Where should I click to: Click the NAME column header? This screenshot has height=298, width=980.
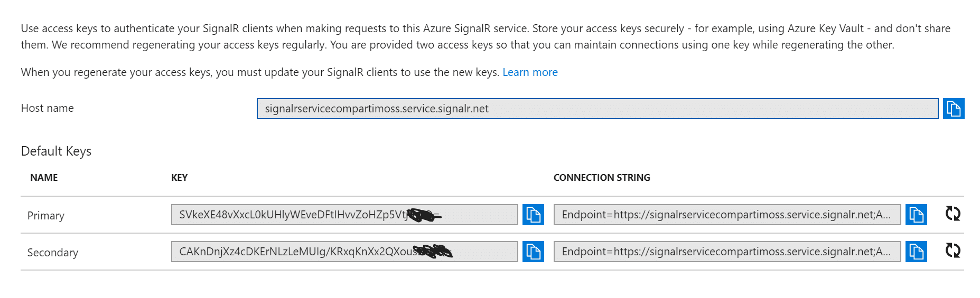coord(44,178)
